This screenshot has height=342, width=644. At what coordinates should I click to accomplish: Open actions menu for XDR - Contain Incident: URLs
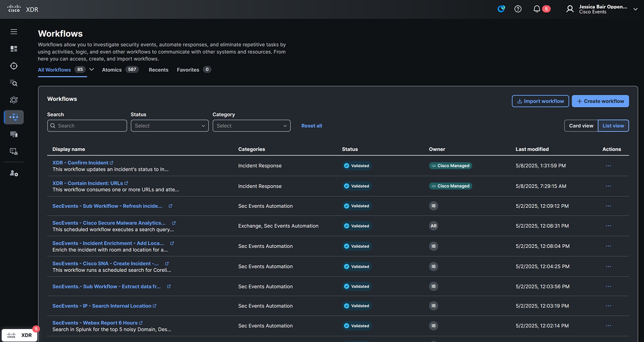pyautogui.click(x=608, y=186)
